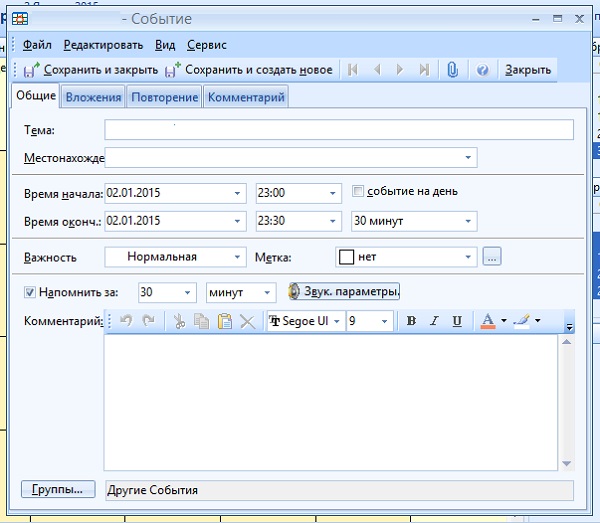
Task: Open highlight color dropdown arrow
Action: pos(538,321)
